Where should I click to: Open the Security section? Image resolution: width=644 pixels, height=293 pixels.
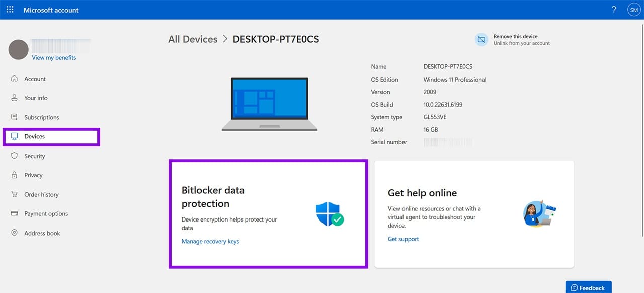[x=35, y=156]
